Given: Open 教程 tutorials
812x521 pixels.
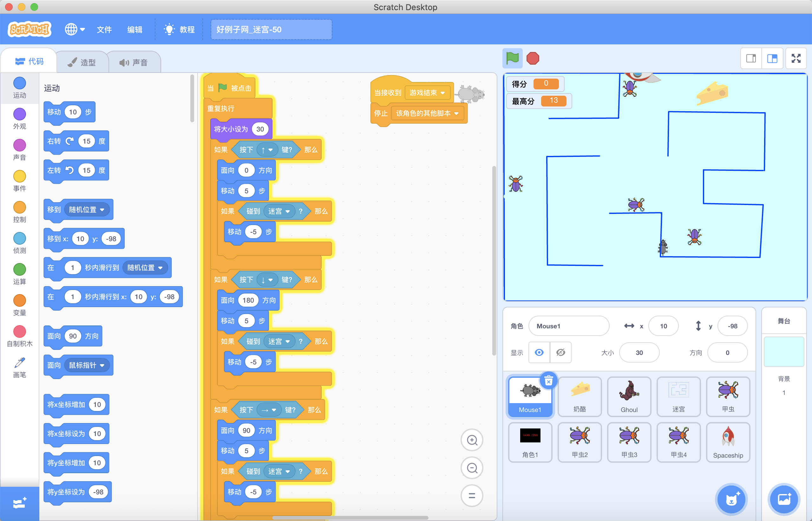Looking at the screenshot, I should pyautogui.click(x=179, y=29).
